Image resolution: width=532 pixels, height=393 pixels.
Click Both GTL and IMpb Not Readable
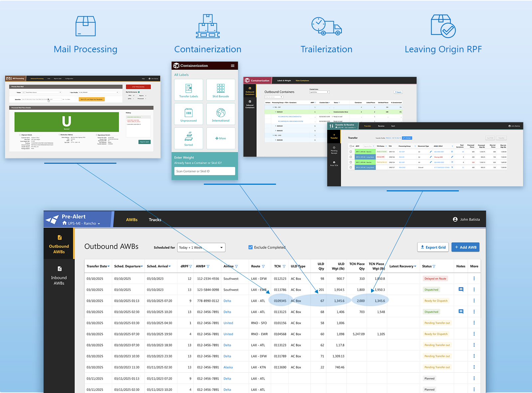click(92, 99)
